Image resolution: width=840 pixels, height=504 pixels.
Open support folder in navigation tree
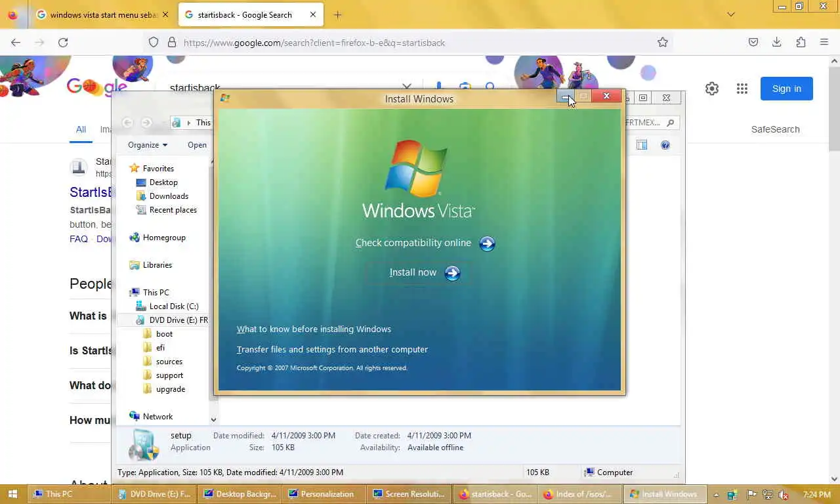tap(169, 375)
